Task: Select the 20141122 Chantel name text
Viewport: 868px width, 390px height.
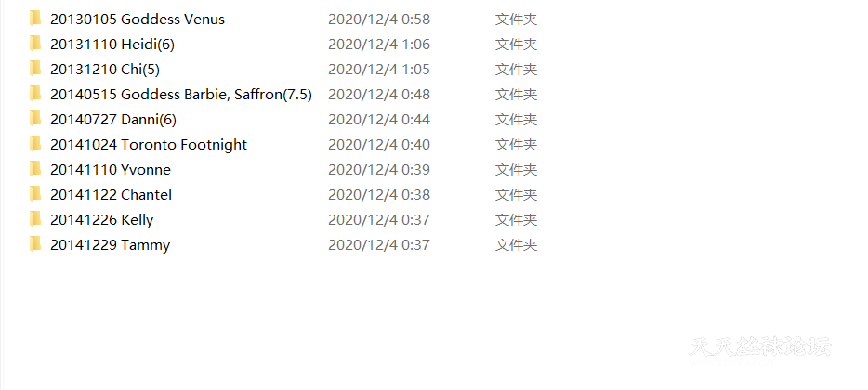Action: pos(111,195)
